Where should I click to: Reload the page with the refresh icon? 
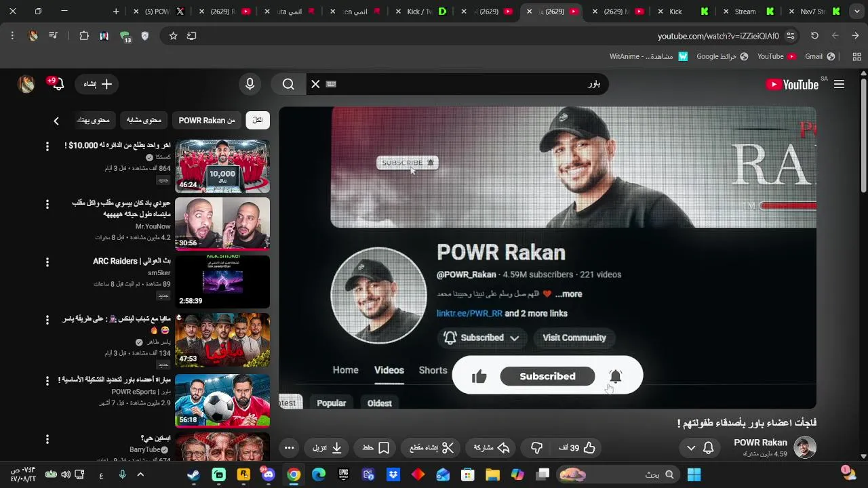coord(814,36)
